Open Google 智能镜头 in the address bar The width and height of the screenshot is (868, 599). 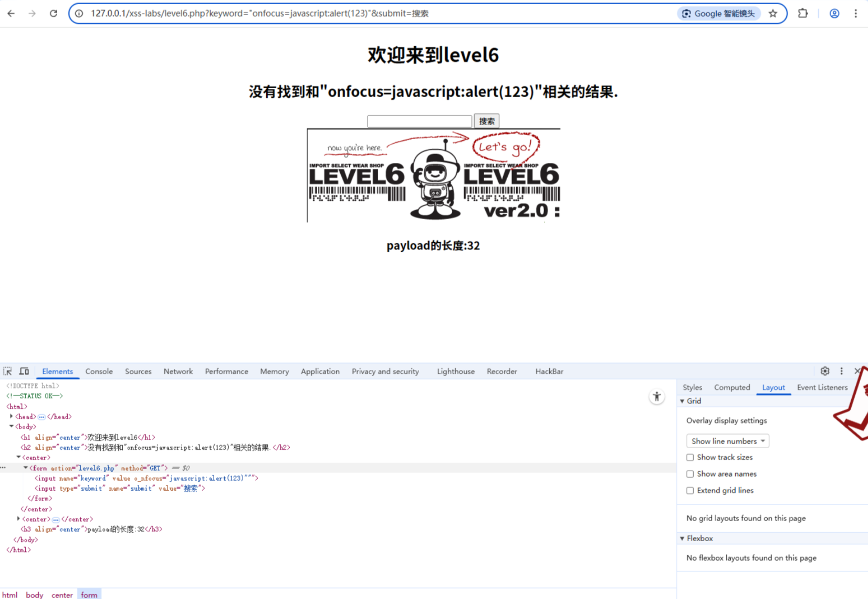(718, 13)
